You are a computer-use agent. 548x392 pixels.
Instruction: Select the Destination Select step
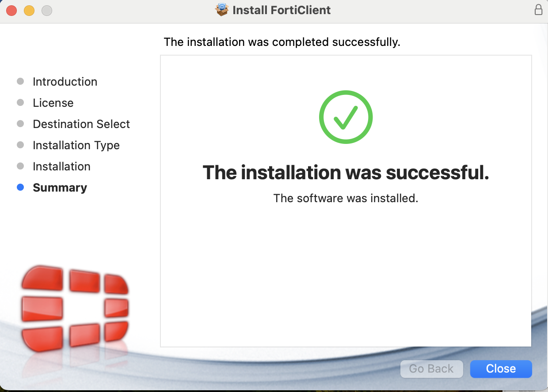pyautogui.click(x=81, y=124)
